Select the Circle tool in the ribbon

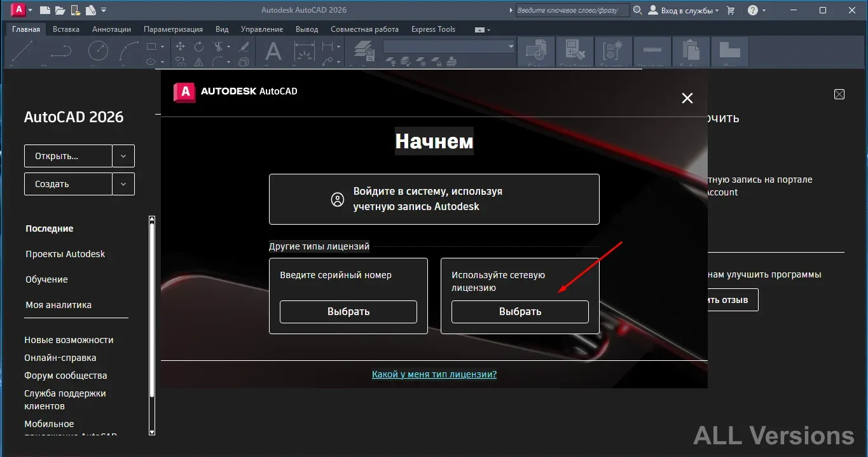(98, 51)
